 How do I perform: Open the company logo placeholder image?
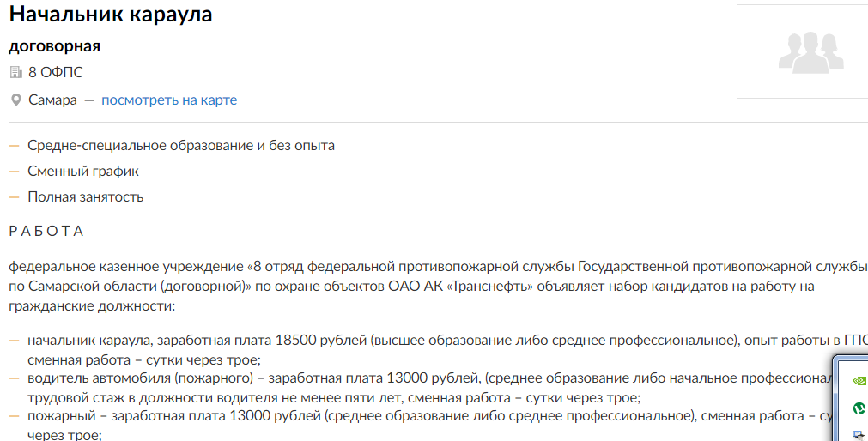(802, 51)
